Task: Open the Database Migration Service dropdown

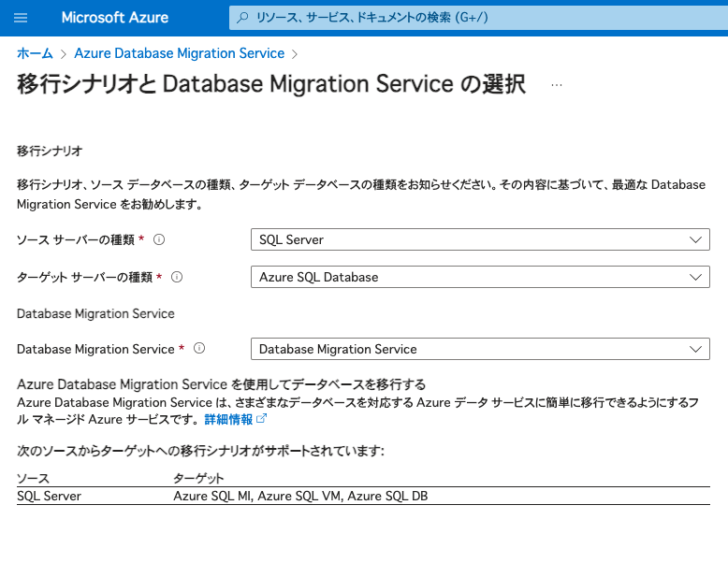Action: 480,349
